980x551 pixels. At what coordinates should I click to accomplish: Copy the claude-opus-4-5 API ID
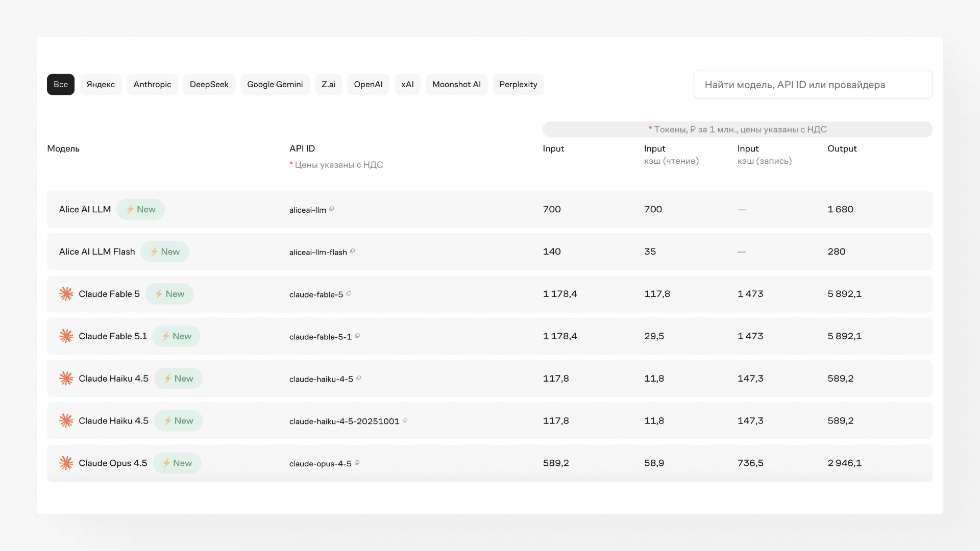[x=357, y=463]
